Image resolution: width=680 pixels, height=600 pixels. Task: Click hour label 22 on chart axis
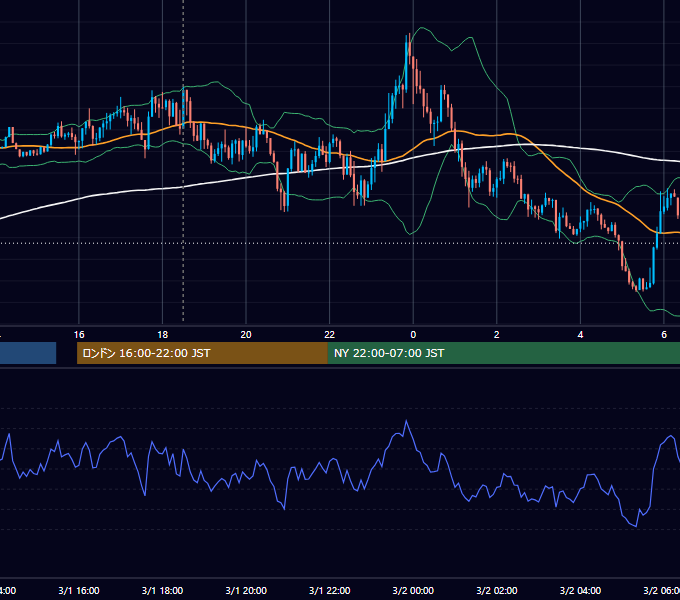click(x=330, y=335)
